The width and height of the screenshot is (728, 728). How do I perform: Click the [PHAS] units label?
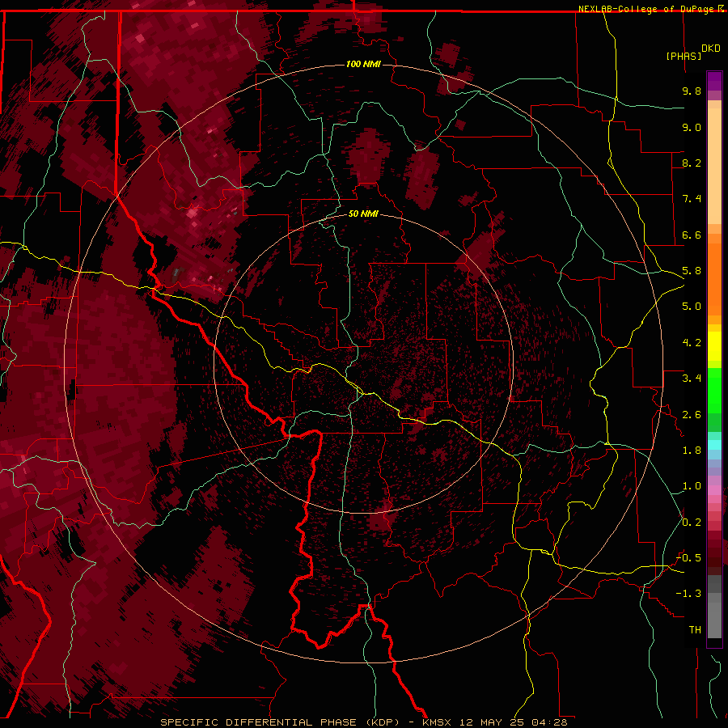click(x=684, y=57)
